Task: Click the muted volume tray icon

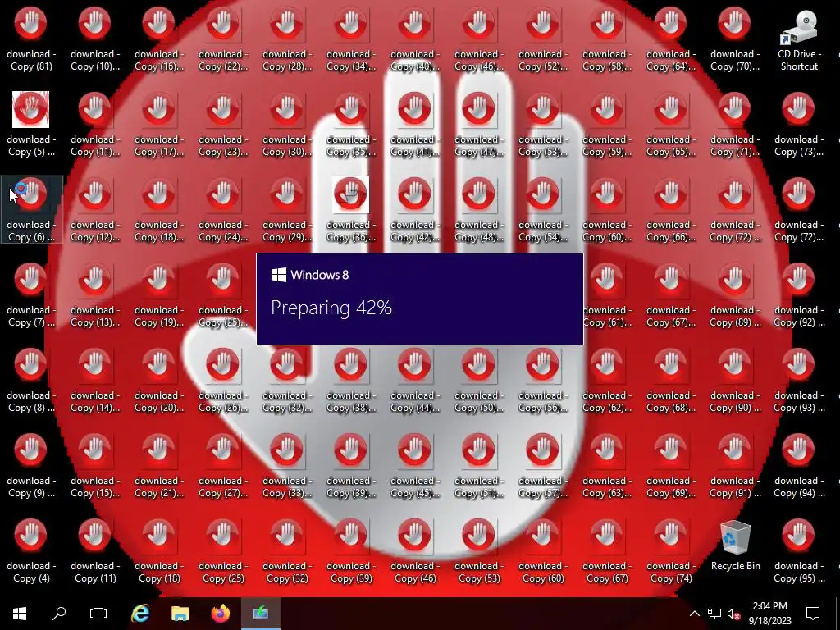Action: click(x=733, y=614)
